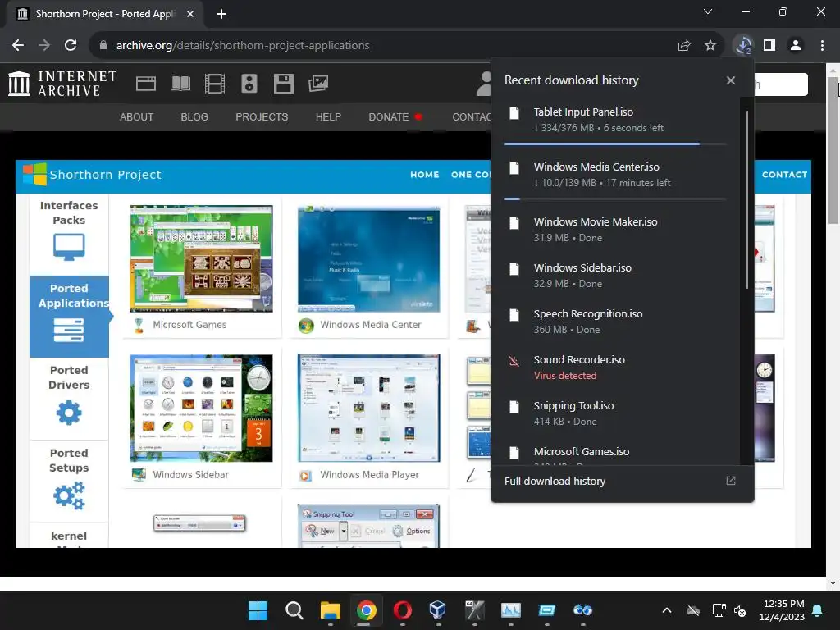Viewport: 840px width, 630px height.
Task: Click the download list scrollbar
Action: pos(746,200)
